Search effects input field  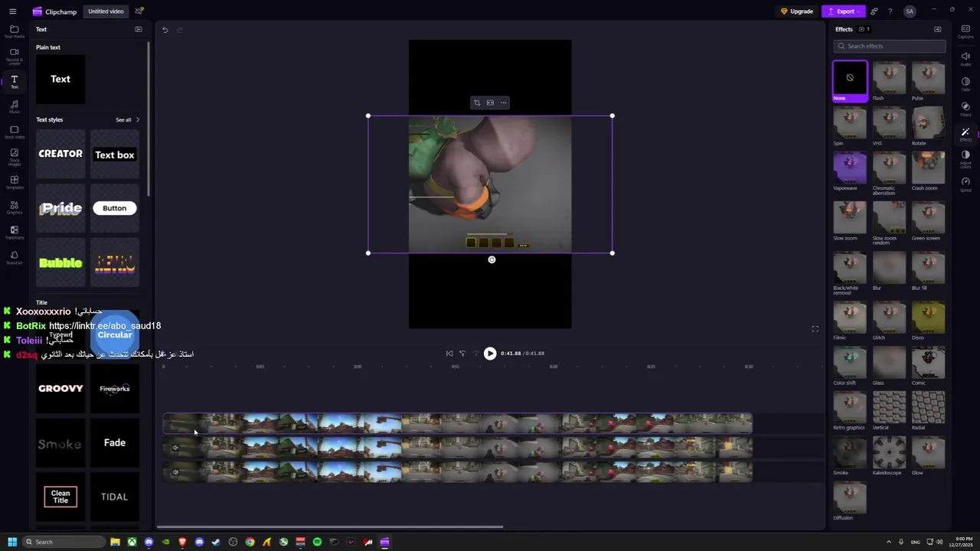pyautogui.click(x=890, y=46)
